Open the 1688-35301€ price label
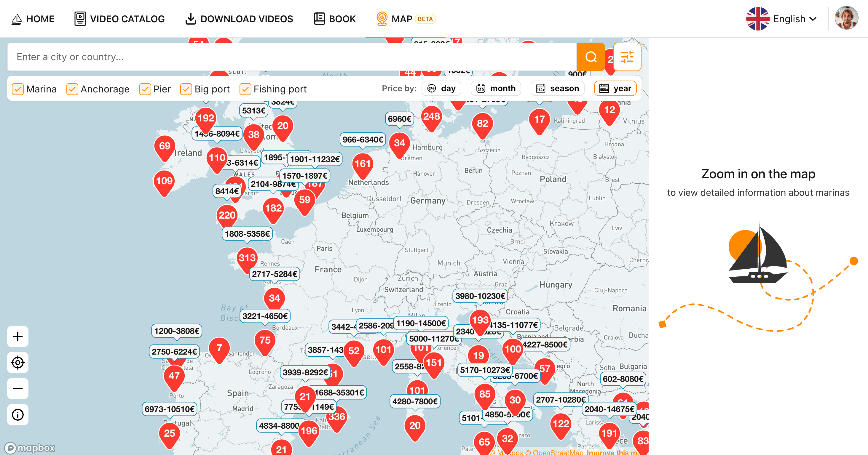Viewport: 868px width, 455px height. (x=340, y=393)
